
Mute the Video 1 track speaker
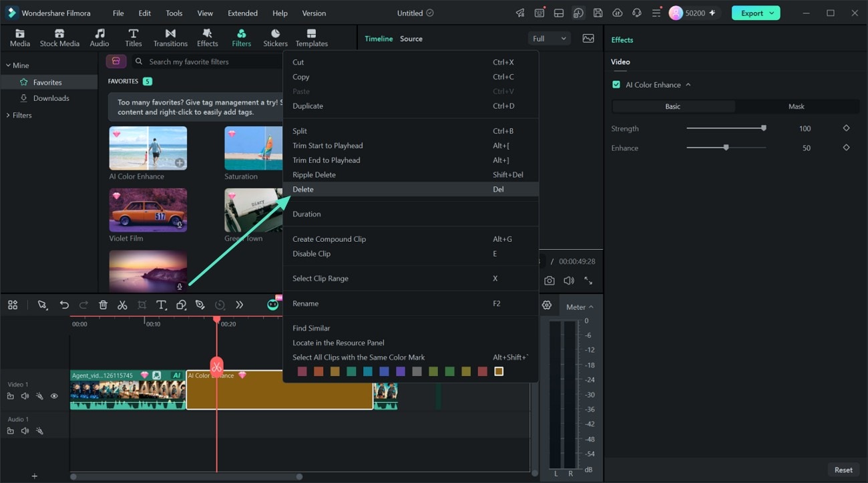pyautogui.click(x=25, y=396)
